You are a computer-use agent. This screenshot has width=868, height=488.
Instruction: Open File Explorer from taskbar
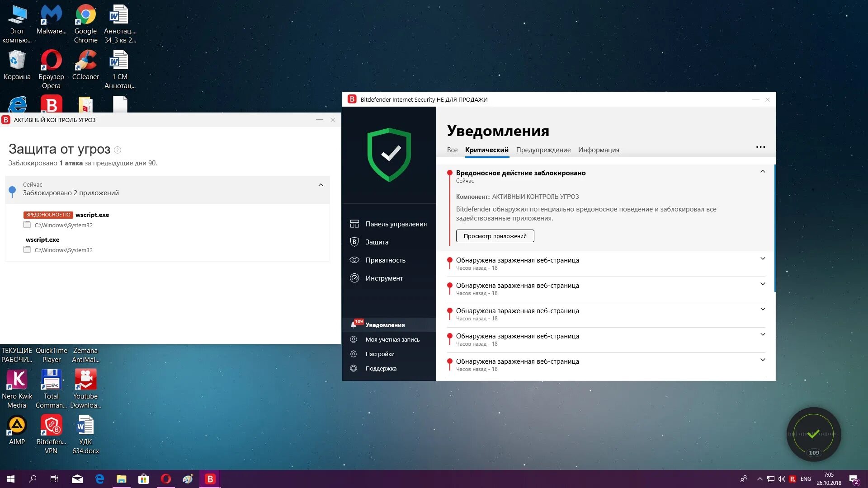pos(121,479)
